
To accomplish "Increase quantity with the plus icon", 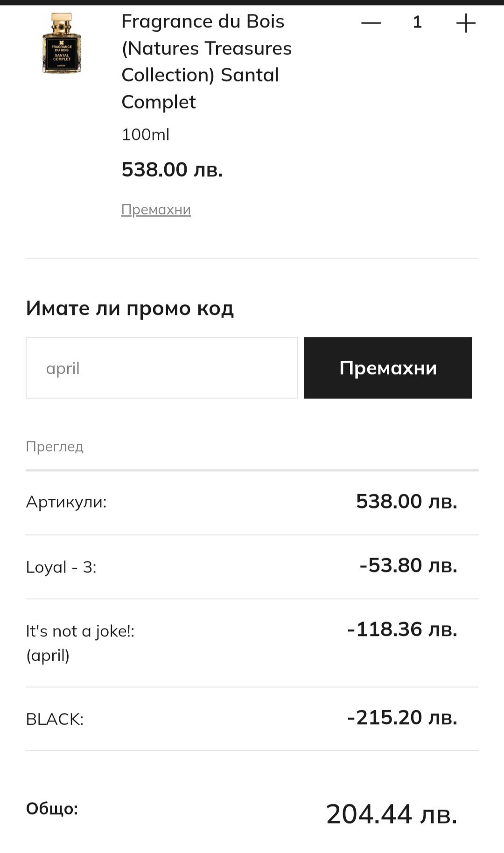I will 465,23.
